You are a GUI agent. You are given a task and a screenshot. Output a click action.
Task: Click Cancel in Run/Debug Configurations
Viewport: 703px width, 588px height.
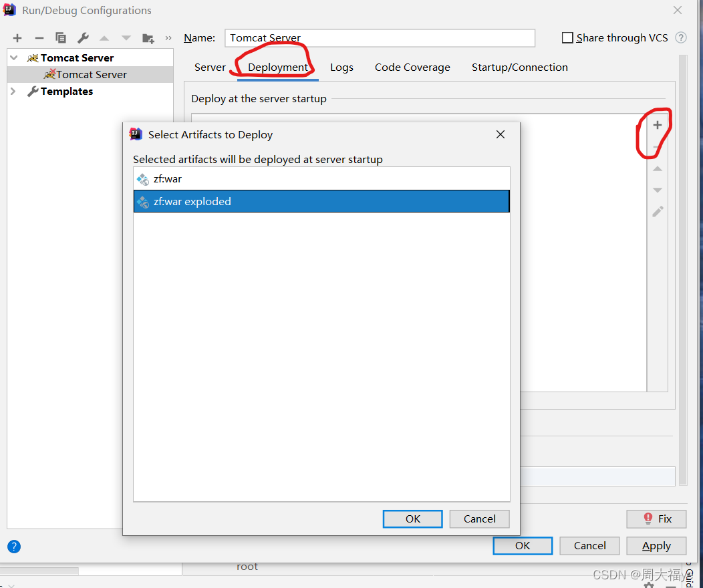click(589, 546)
